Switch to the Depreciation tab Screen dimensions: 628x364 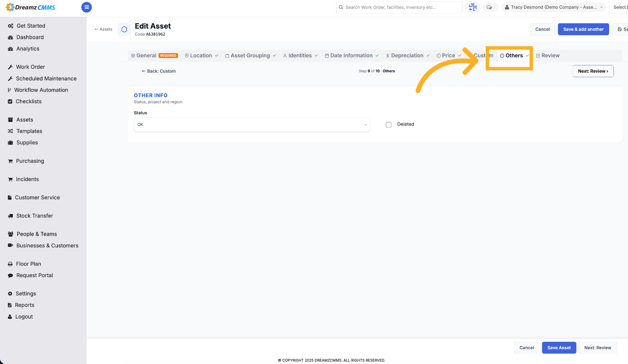pyautogui.click(x=408, y=56)
